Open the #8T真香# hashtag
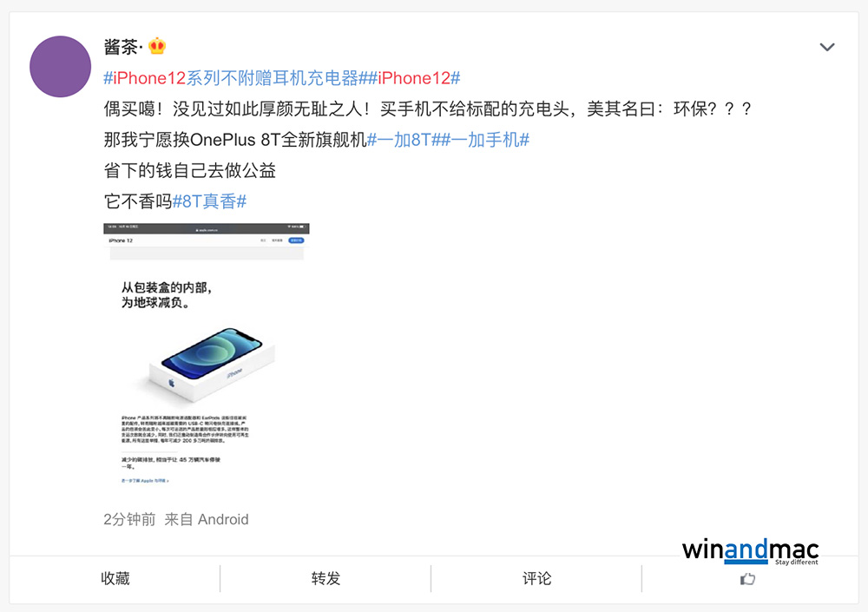Viewport: 868px width, 612px height. (x=210, y=201)
